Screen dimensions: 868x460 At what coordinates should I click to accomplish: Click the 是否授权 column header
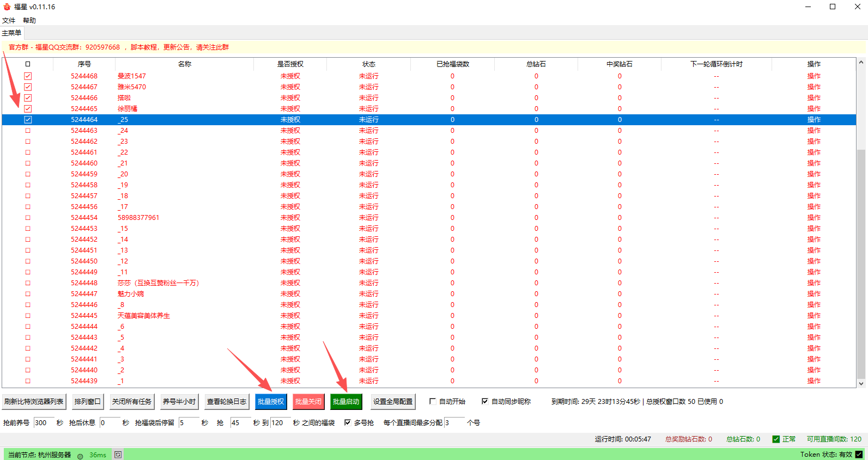pos(290,64)
